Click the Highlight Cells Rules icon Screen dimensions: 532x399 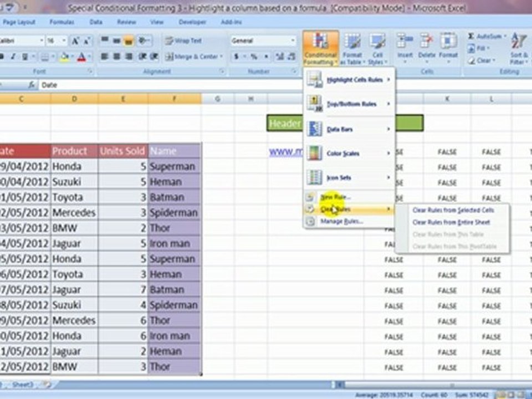pos(315,79)
